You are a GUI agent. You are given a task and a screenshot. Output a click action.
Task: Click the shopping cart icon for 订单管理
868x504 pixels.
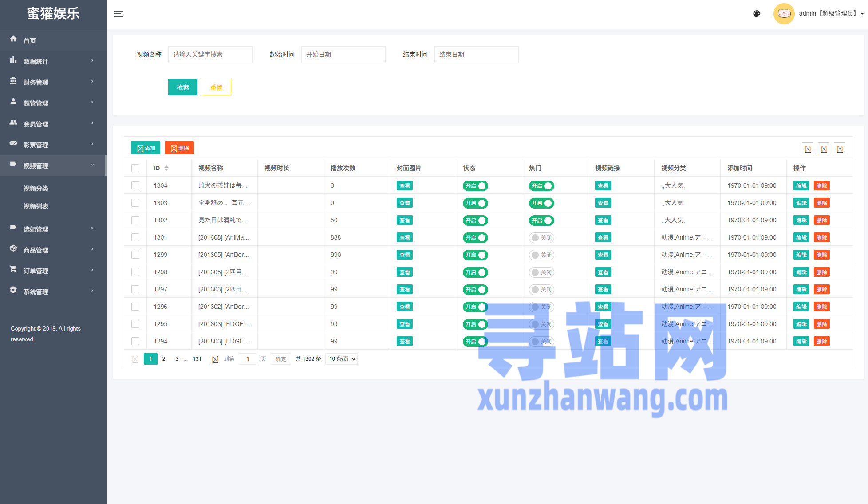point(13,269)
